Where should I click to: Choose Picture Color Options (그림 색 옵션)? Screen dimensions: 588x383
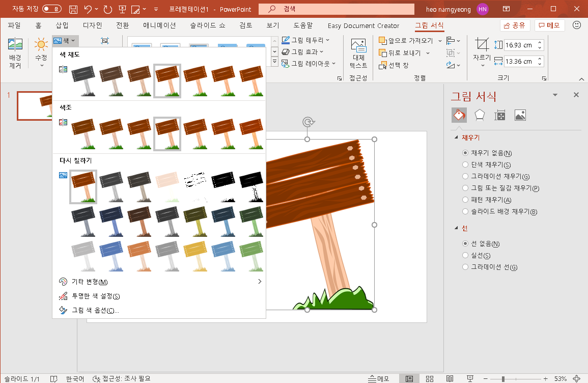[x=159, y=310]
